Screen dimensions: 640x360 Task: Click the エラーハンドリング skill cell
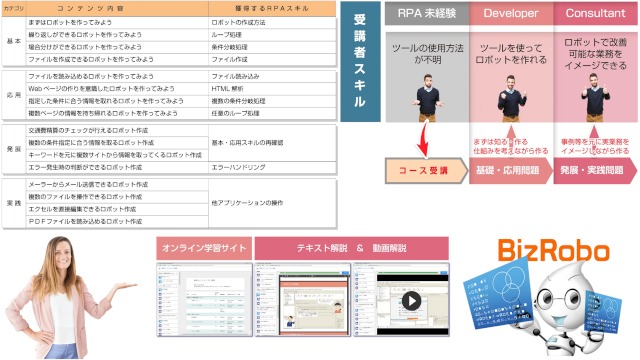[x=272, y=167]
